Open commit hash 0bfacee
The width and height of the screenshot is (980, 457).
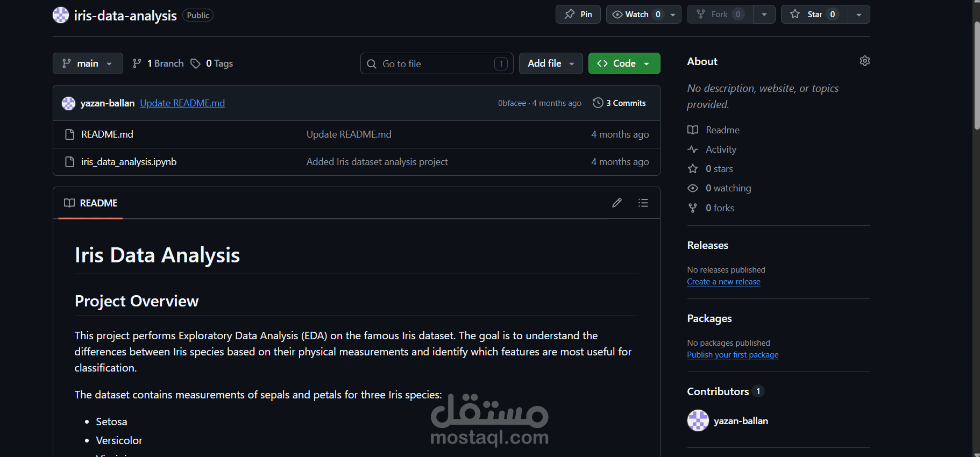click(x=512, y=103)
